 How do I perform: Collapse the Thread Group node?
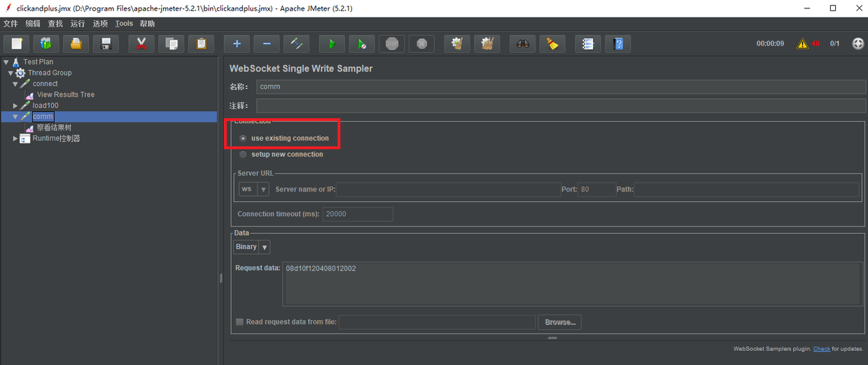pyautogui.click(x=10, y=73)
